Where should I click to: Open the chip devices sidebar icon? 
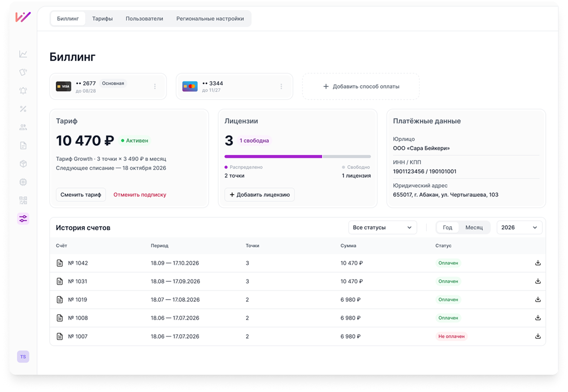pyautogui.click(x=23, y=182)
